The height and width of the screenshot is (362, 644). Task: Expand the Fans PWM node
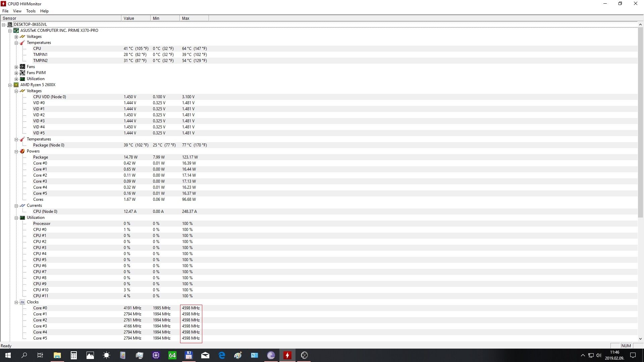(16, 73)
